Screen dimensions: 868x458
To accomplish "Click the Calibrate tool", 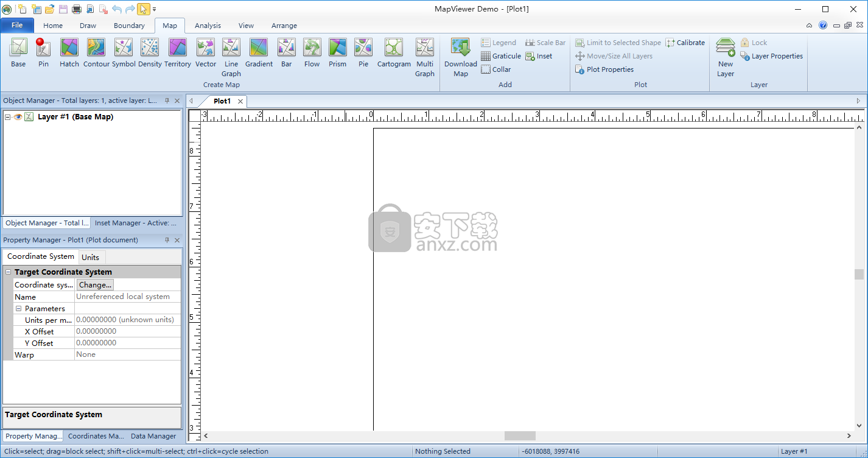I will (685, 43).
